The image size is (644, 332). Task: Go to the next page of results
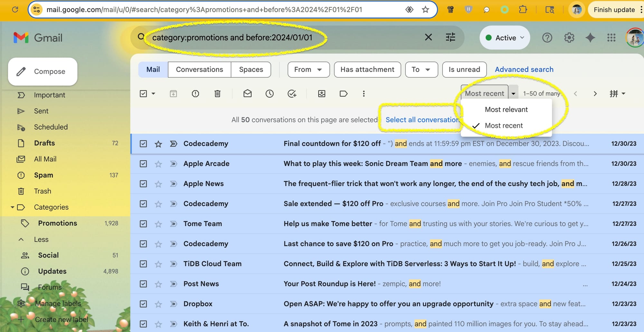pos(595,94)
